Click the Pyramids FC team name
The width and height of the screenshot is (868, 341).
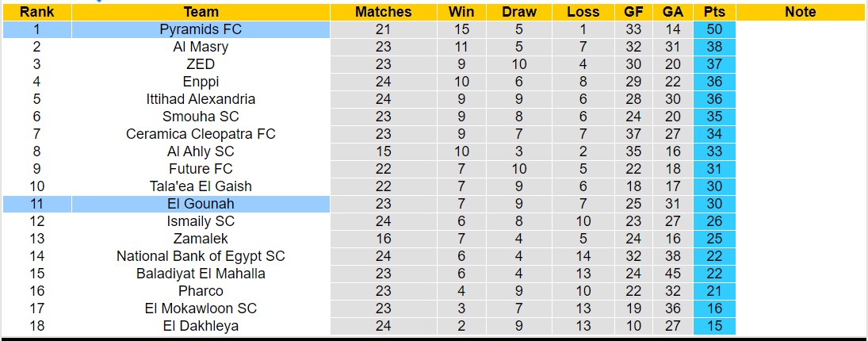[201, 29]
